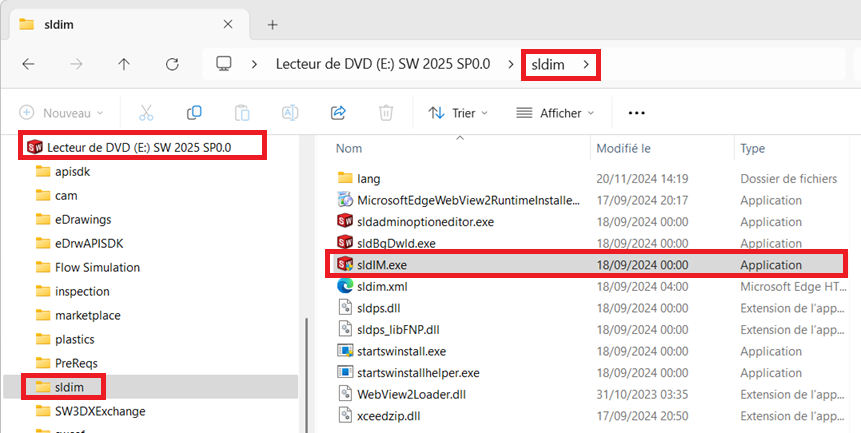Select Lecteur de DVD (E:) in sidebar
861x433 pixels.
[x=139, y=147]
